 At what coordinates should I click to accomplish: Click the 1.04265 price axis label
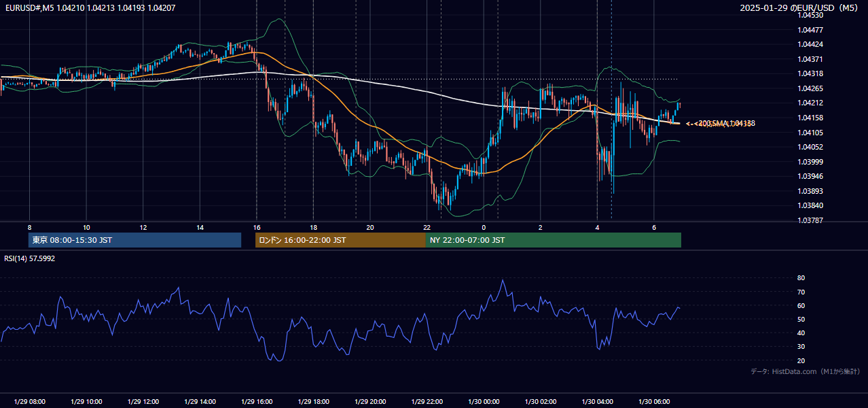pos(811,88)
